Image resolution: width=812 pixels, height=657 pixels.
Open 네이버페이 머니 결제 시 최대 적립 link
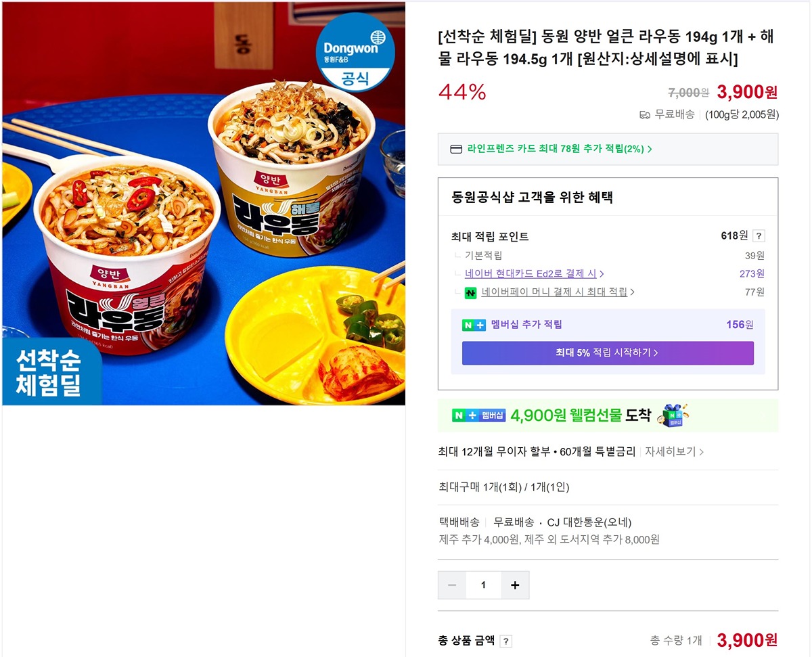[x=558, y=292]
